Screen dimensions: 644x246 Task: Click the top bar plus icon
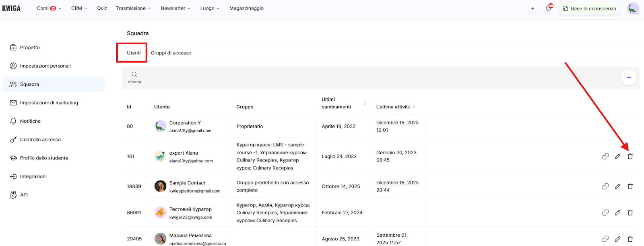click(533, 8)
